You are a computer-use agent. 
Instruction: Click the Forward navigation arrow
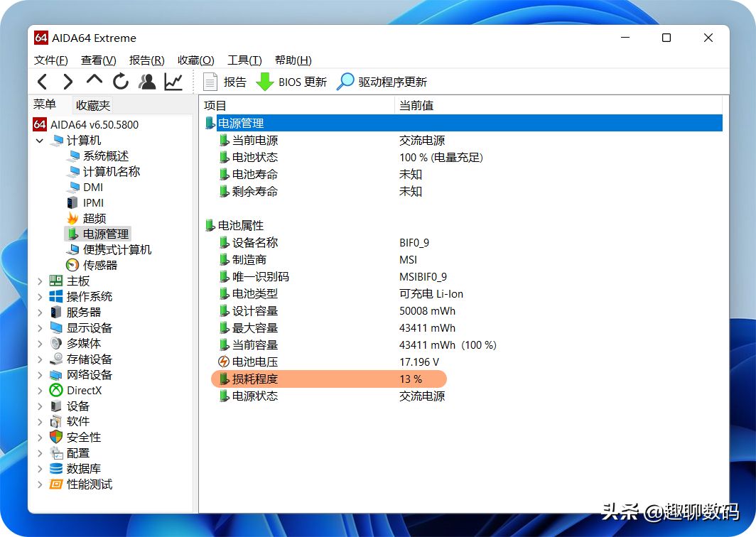(67, 82)
